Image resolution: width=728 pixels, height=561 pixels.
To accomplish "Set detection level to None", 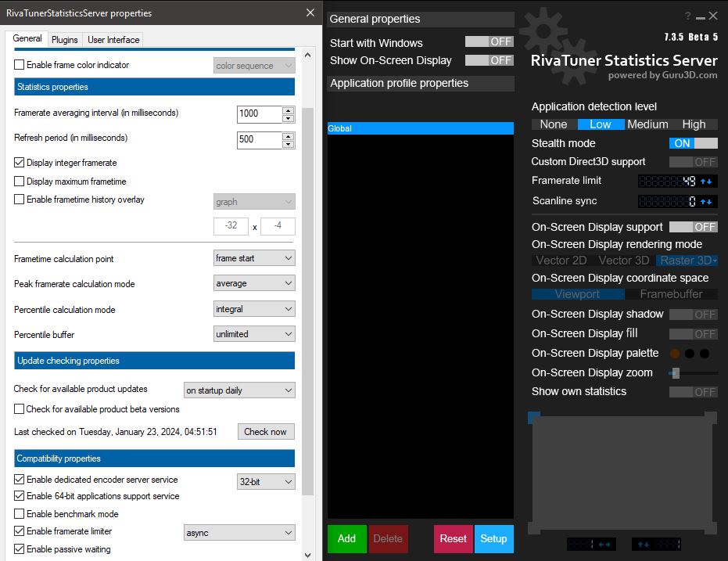I will coord(554,124).
